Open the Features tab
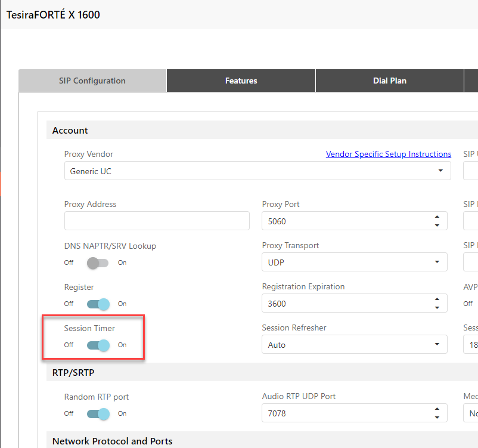The height and width of the screenshot is (448, 478). (x=241, y=81)
